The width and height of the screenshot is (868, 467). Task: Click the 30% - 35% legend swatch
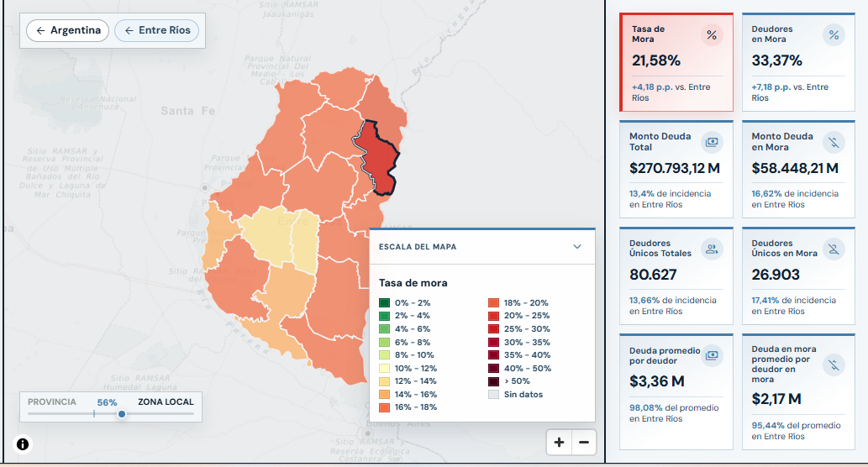coord(493,342)
